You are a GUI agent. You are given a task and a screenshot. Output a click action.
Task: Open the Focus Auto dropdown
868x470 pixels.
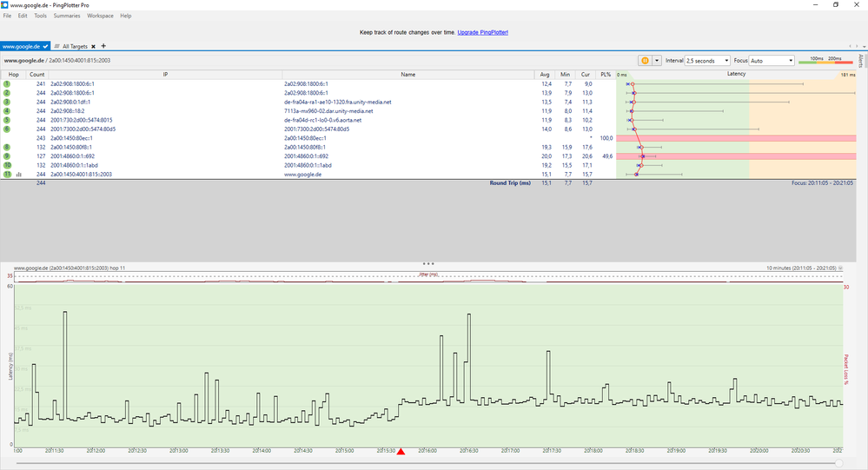[x=772, y=60]
